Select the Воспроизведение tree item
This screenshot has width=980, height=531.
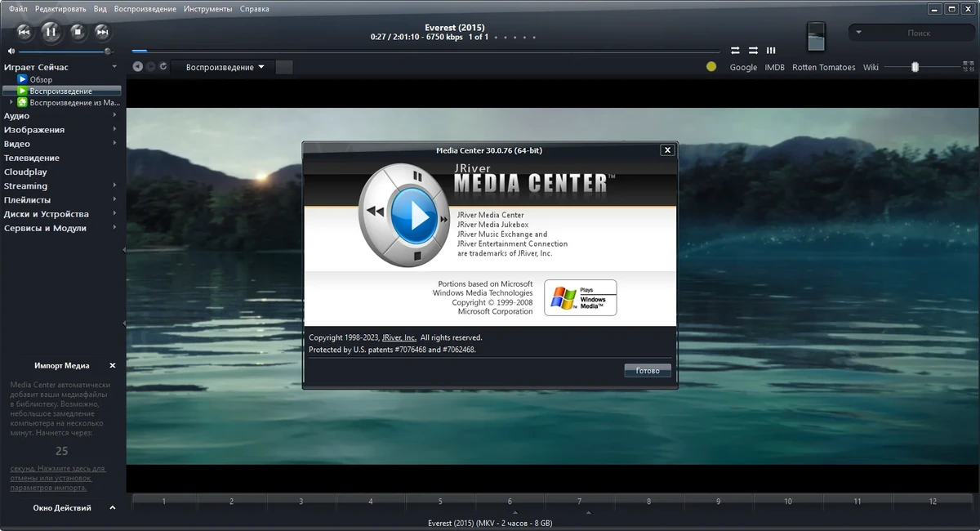[61, 91]
